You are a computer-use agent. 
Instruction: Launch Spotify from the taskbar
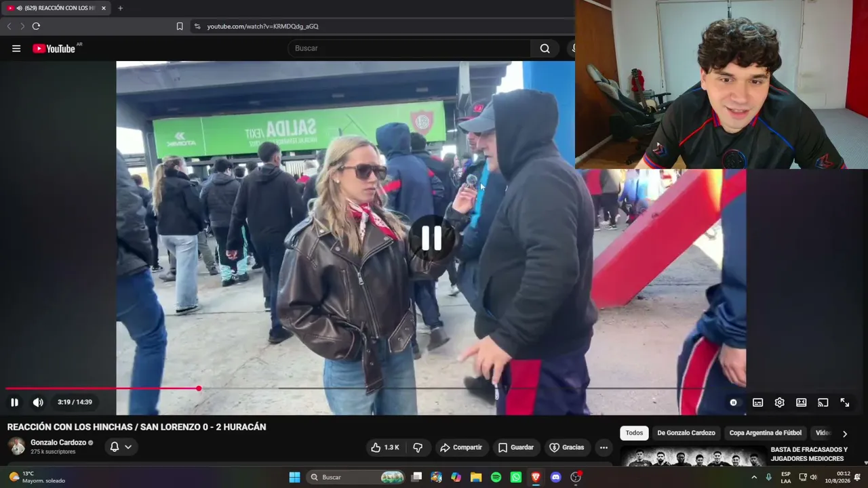496,477
